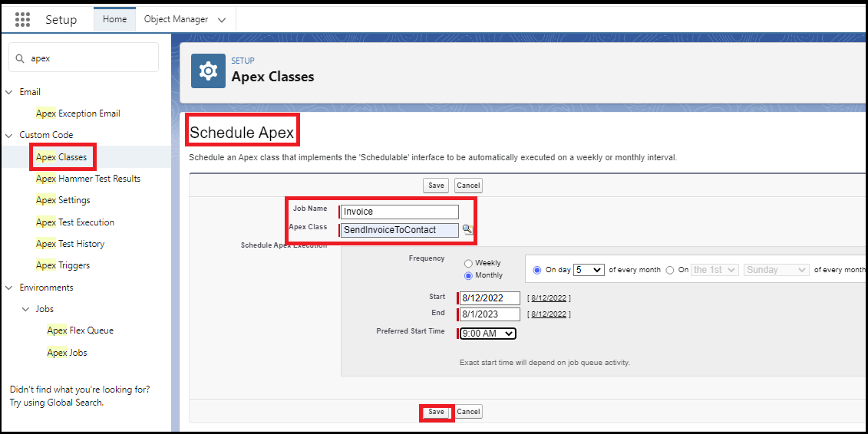Open the Apex Class lookup icon
This screenshot has height=434, width=868.
click(x=467, y=229)
